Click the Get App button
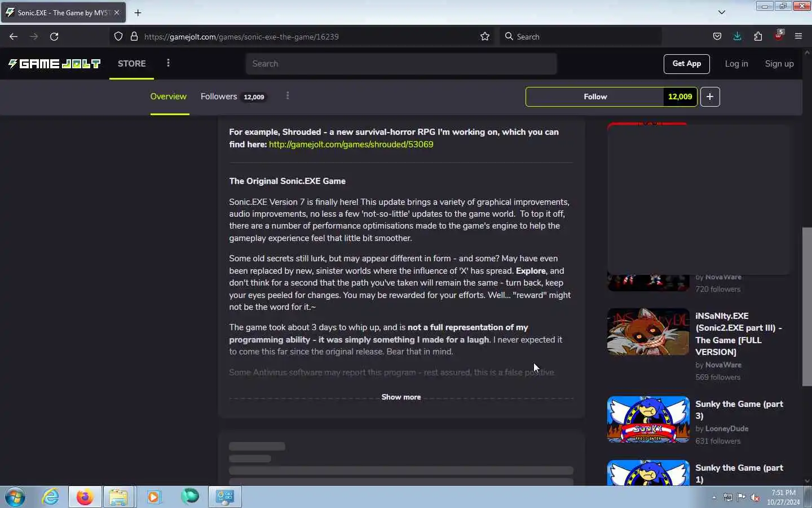The image size is (812, 508). click(x=686, y=64)
